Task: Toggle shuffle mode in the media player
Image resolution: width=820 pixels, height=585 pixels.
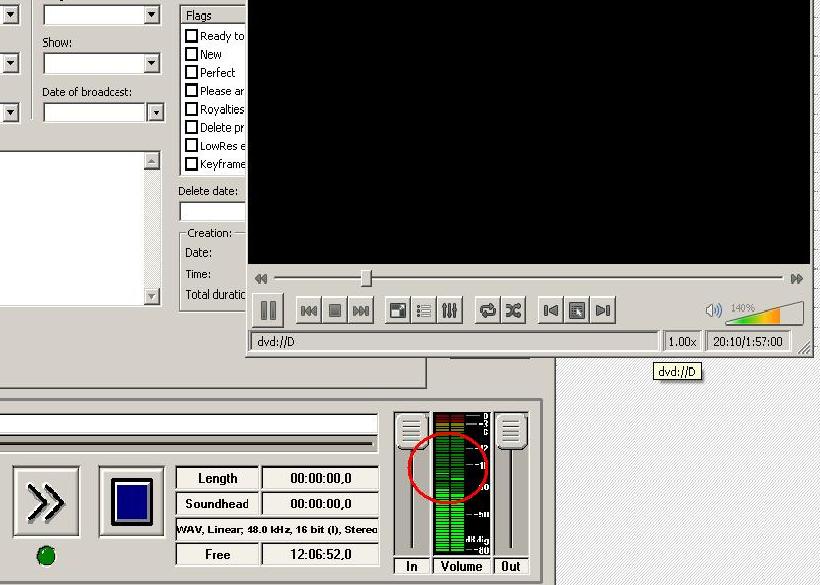Action: 513,311
